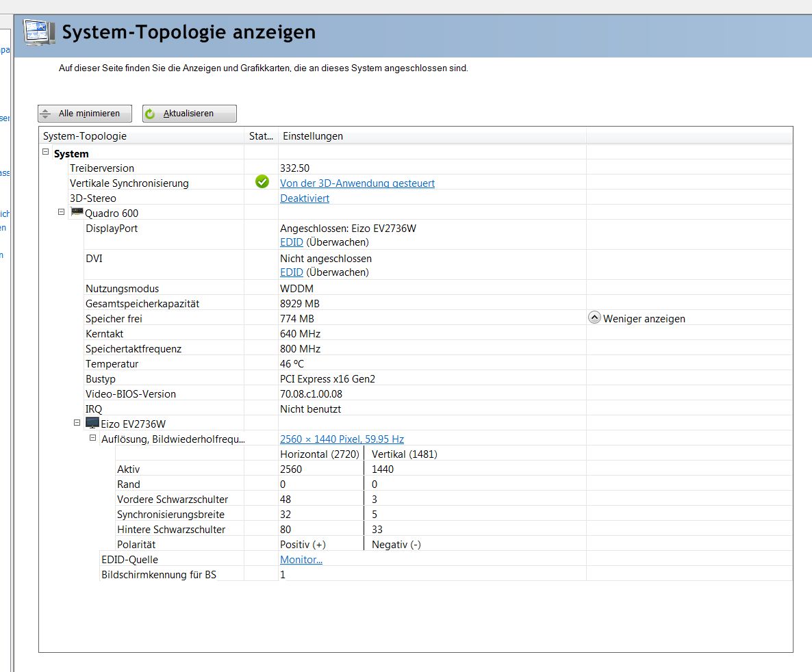This screenshot has height=672, width=812.
Task: Open the DisplayPort EDID link
Action: click(291, 242)
